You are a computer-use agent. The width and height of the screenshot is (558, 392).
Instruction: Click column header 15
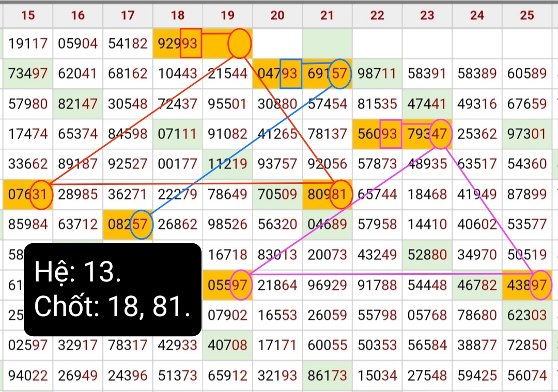(28, 15)
